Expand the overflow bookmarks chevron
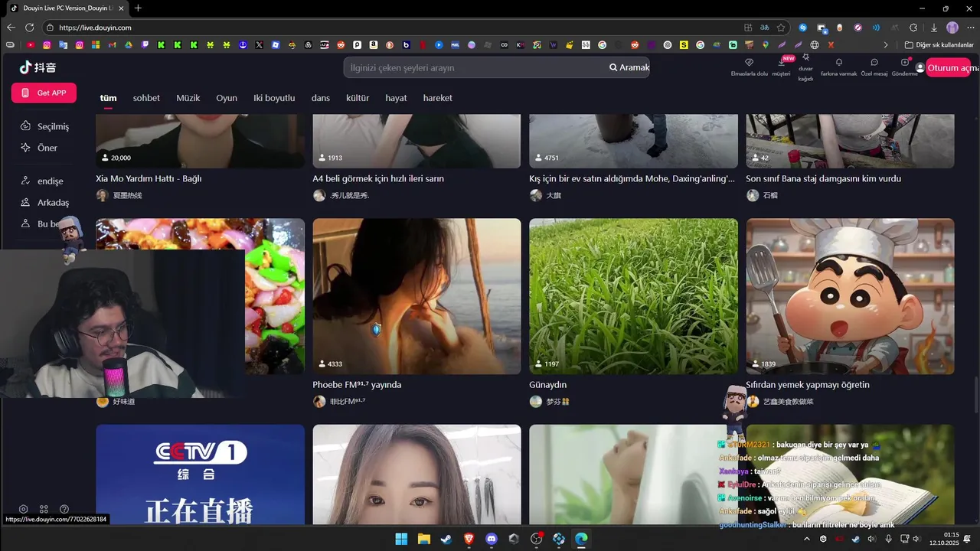 pos(886,45)
